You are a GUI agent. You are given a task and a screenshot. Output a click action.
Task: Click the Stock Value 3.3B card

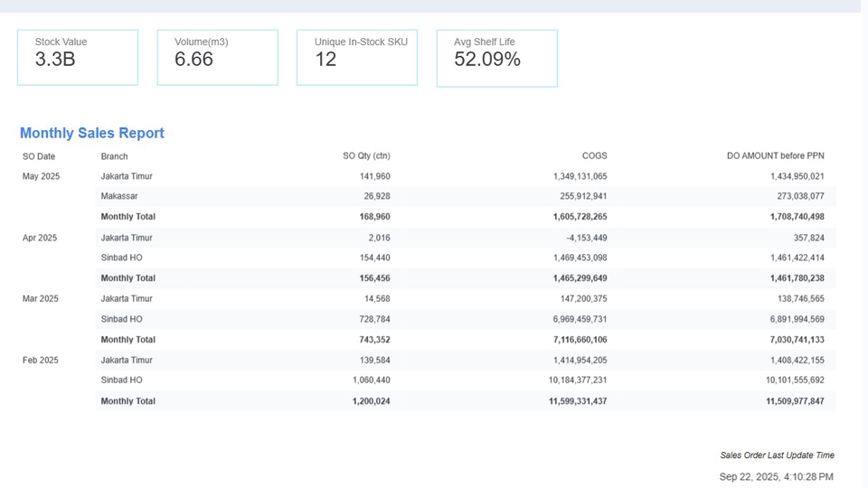click(x=78, y=58)
